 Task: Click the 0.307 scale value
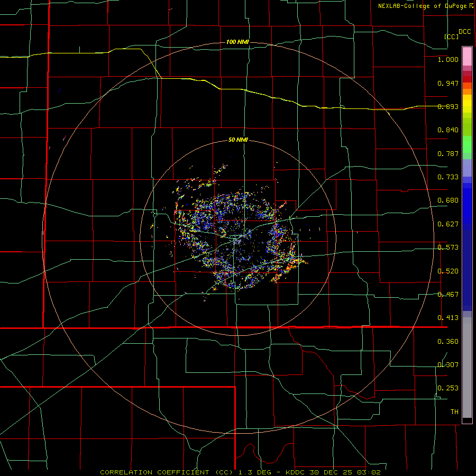click(x=448, y=364)
